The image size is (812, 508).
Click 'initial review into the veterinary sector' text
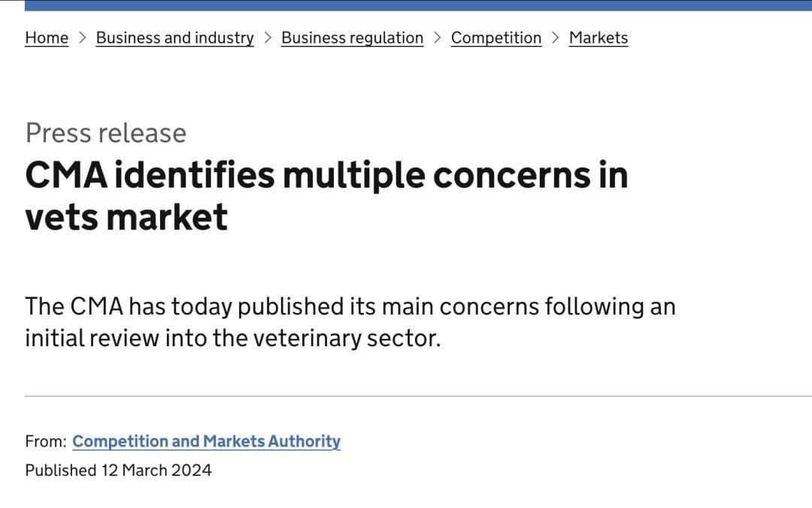[x=232, y=339]
